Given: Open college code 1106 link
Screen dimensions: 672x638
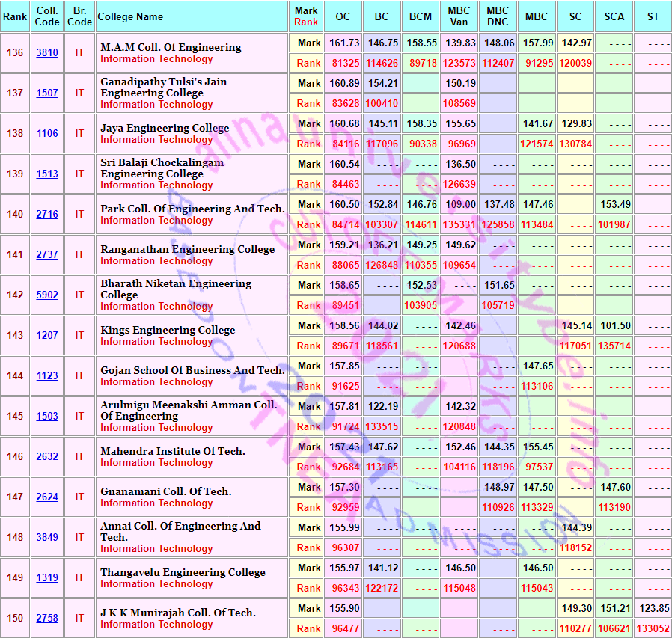Looking at the screenshot, I should click(x=47, y=133).
